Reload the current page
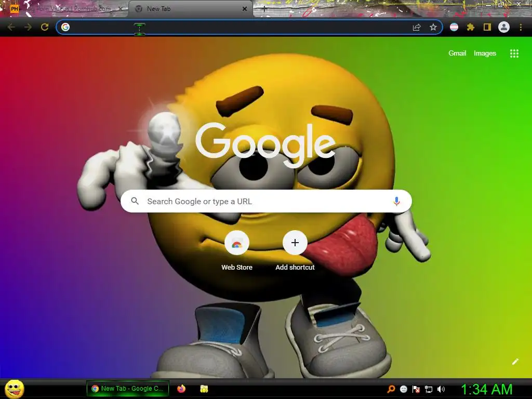This screenshot has width=532, height=399. pos(45,27)
